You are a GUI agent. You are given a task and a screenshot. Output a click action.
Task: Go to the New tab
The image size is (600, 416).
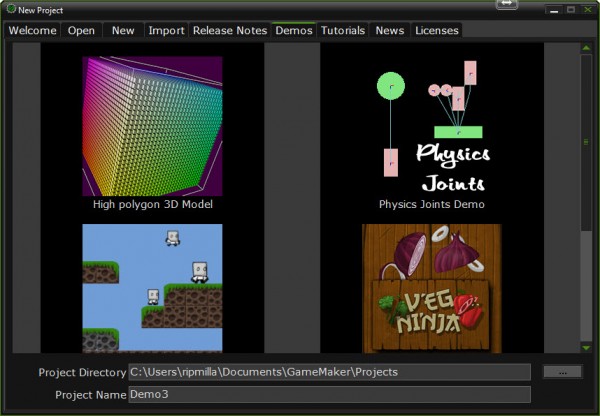point(123,30)
